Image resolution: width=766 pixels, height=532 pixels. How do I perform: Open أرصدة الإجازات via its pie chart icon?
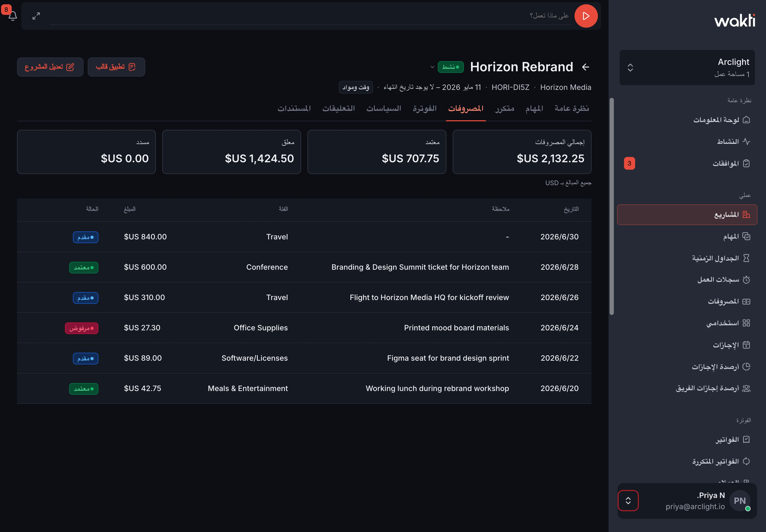746,367
